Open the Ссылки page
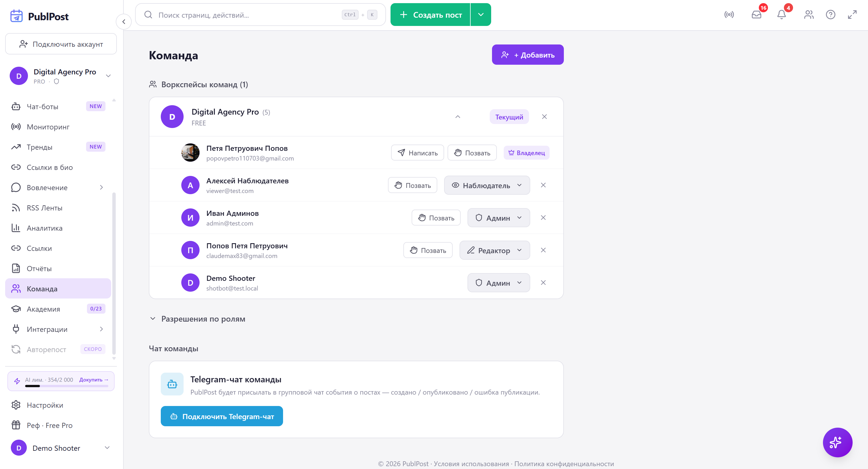Image resolution: width=868 pixels, height=469 pixels. pos(58,248)
